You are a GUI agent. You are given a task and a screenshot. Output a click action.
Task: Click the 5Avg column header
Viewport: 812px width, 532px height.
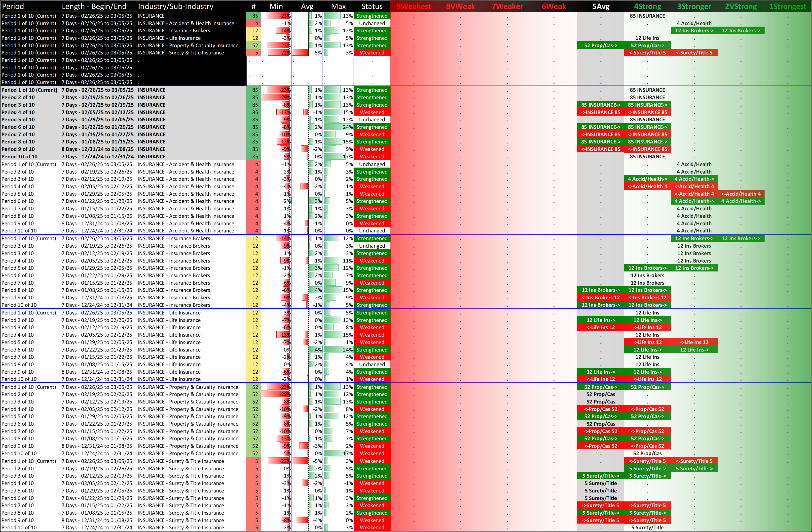click(x=600, y=6)
